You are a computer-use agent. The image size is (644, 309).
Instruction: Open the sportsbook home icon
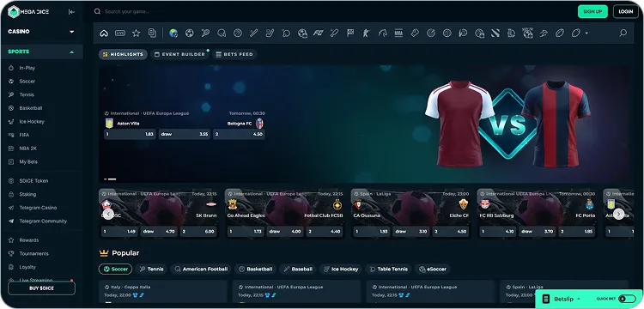click(x=104, y=33)
